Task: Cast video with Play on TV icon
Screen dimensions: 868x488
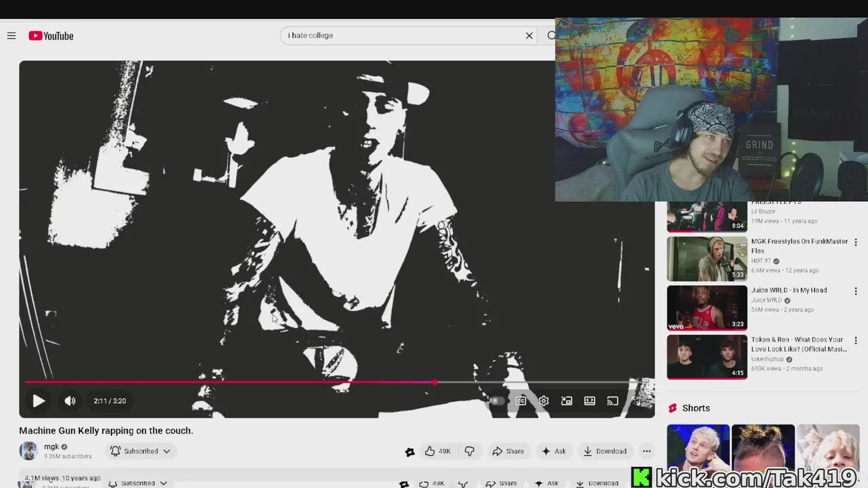Action: 613,401
